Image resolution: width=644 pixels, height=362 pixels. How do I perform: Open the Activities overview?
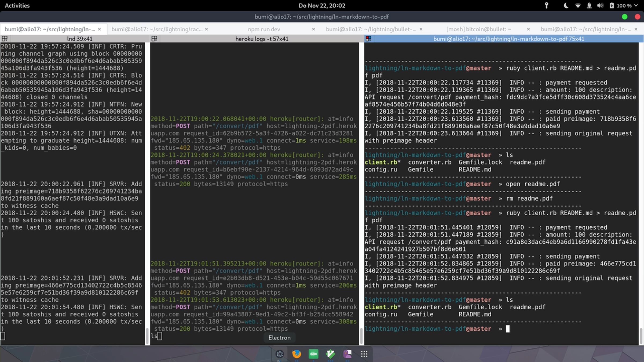pos(17,6)
